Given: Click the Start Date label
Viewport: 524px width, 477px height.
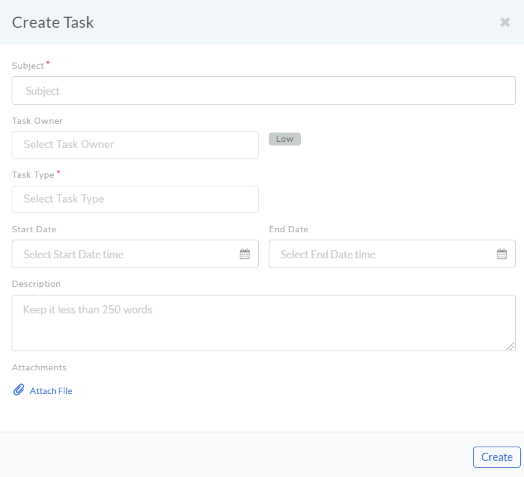Looking at the screenshot, I should click(x=34, y=229).
